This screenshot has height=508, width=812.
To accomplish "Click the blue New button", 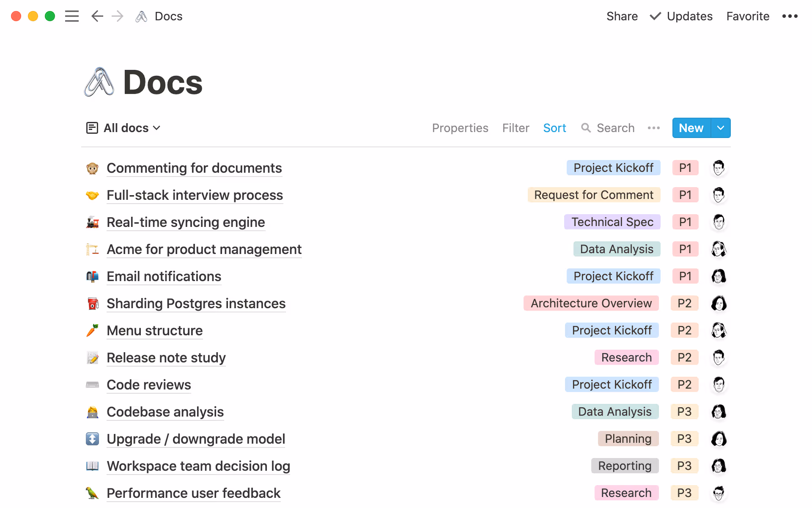I will 691,128.
